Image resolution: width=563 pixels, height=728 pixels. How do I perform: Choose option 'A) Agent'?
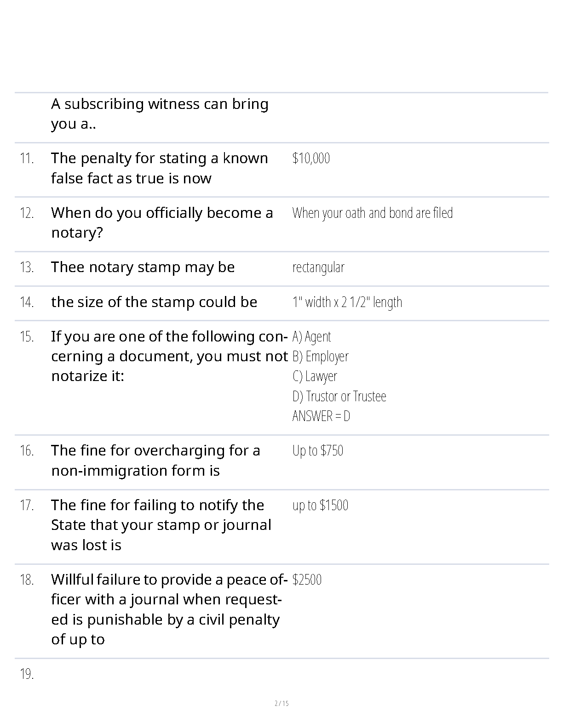click(x=311, y=336)
